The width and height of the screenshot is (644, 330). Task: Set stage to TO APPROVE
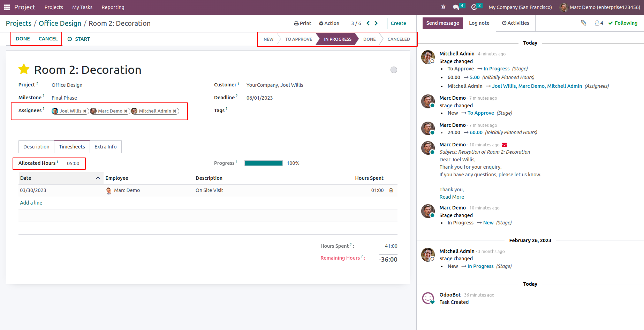click(x=298, y=39)
